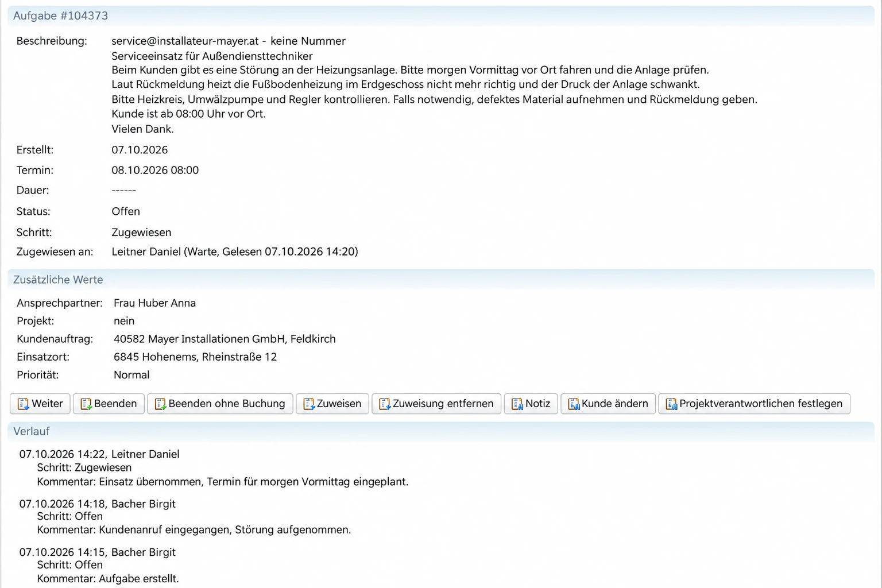
Task: Click contact person Frau Huber Anna
Action: click(154, 303)
